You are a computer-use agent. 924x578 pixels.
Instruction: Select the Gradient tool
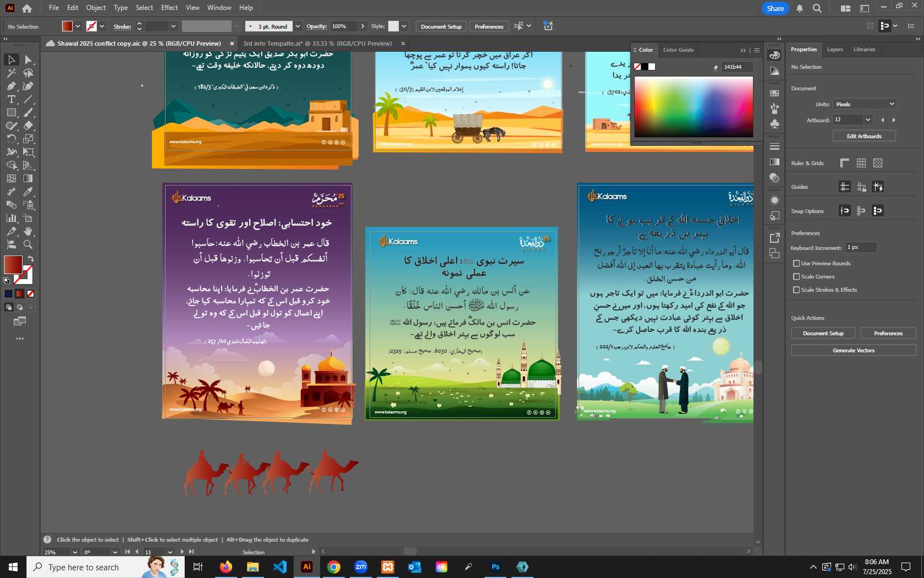[x=28, y=178]
